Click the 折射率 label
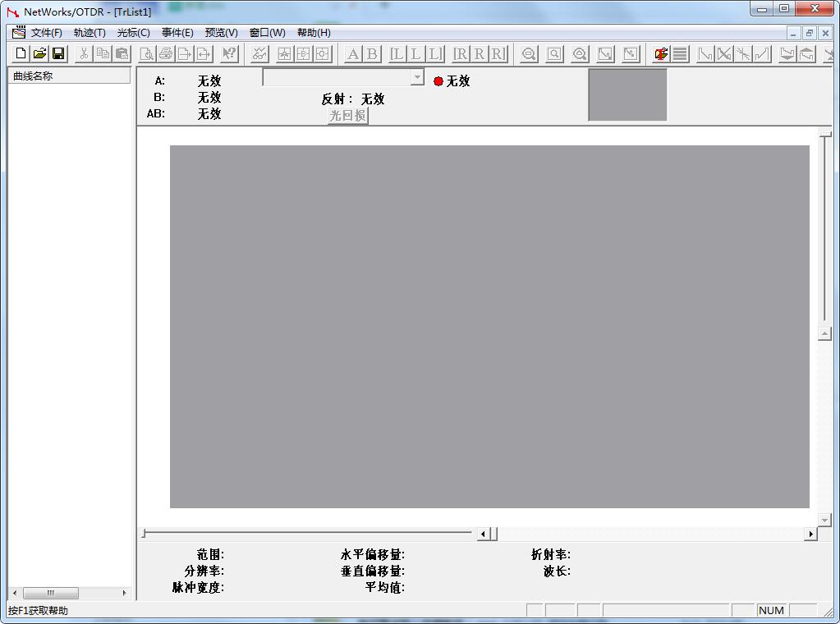Image resolution: width=840 pixels, height=624 pixels. tap(551, 554)
